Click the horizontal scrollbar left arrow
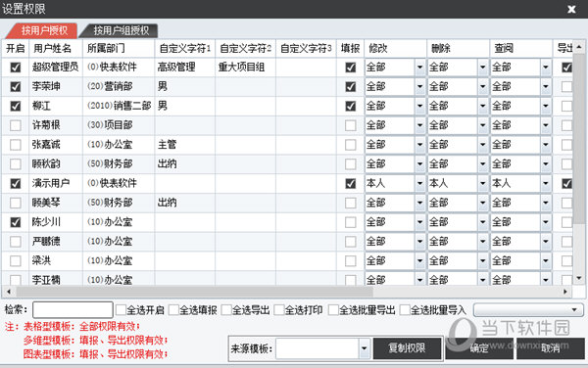588x368 pixels. pyautogui.click(x=8, y=292)
